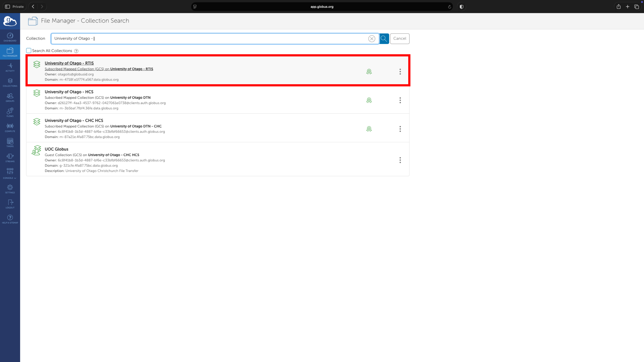The height and width of the screenshot is (362, 644).
Task: Click the browser address bar
Action: click(322, 7)
